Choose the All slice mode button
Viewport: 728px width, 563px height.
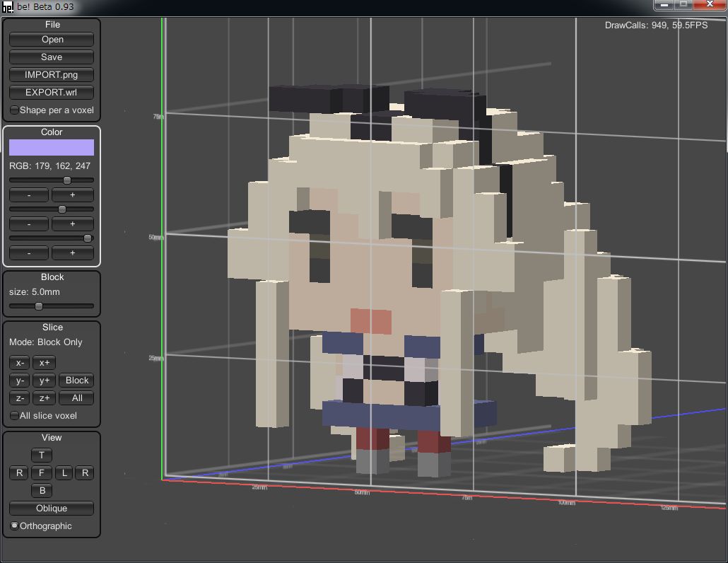[77, 398]
